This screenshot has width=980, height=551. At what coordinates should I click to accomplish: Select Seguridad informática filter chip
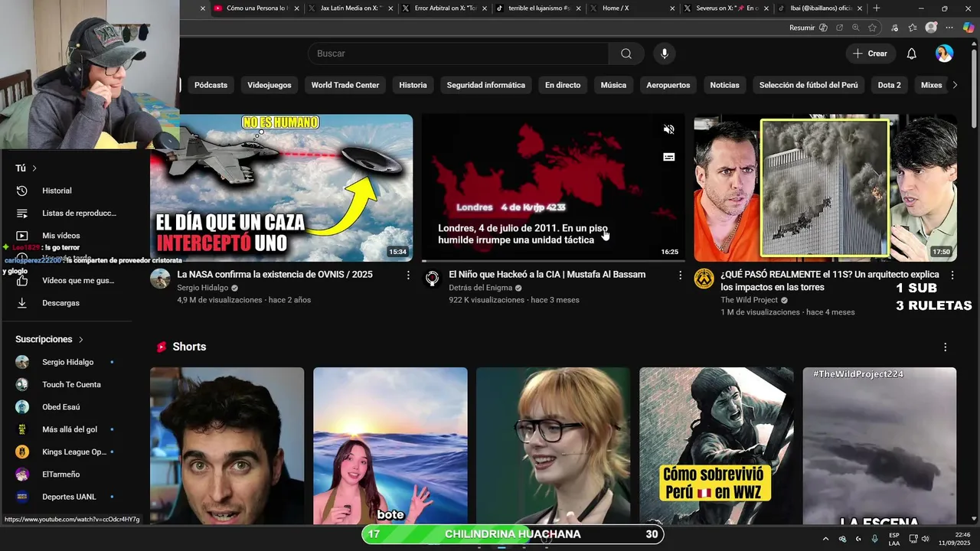click(x=486, y=85)
